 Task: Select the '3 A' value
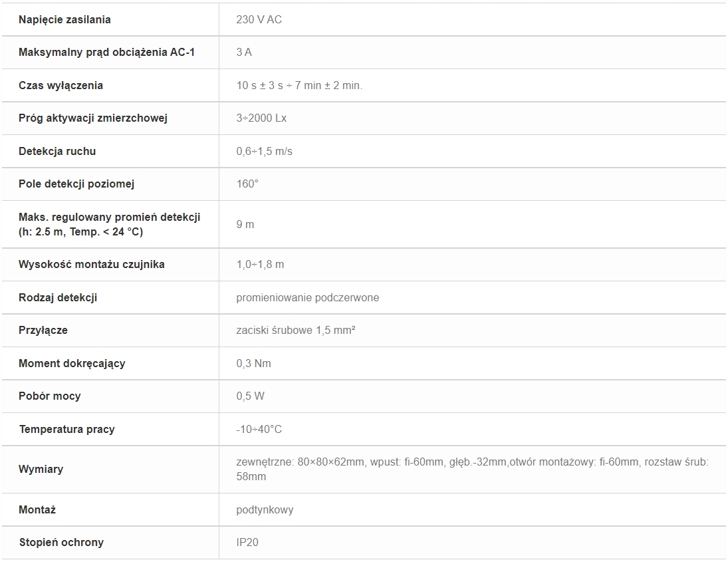pyautogui.click(x=244, y=52)
